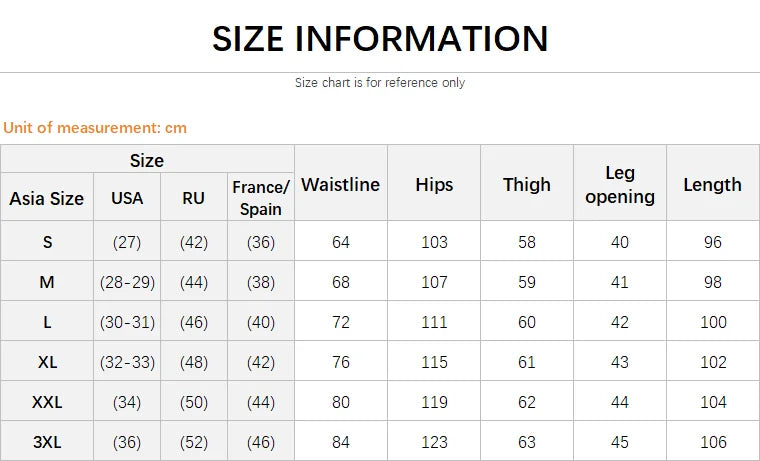Viewport: 760px width, 461px height.
Task: Click the "Length" column header
Action: coord(713,184)
